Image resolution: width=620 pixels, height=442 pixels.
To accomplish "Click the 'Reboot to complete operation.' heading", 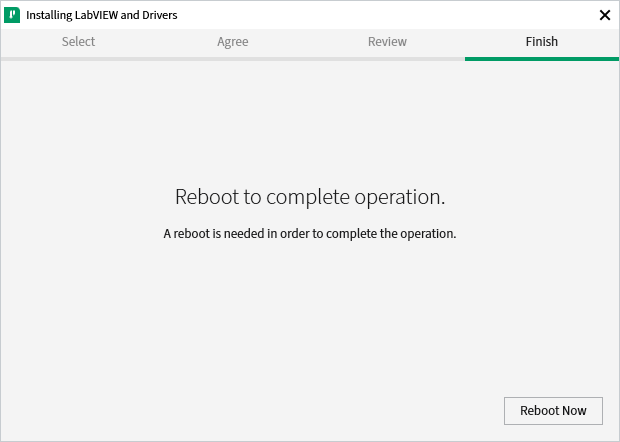I will pos(309,197).
